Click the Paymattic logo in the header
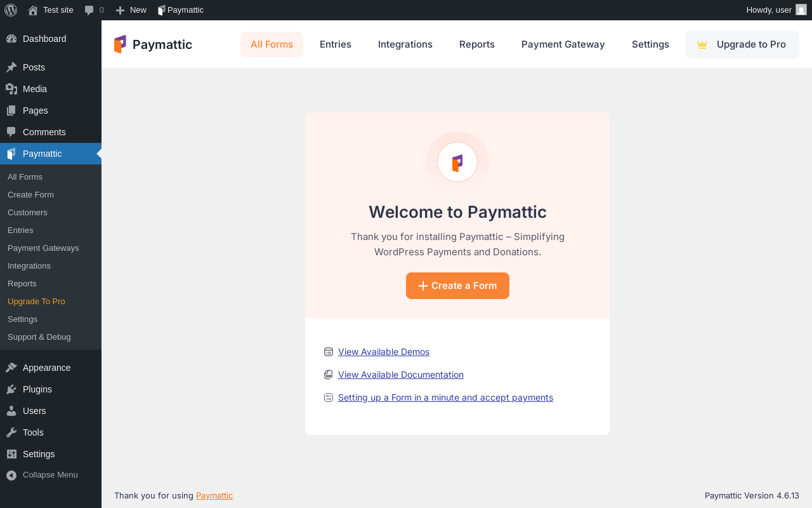 [153, 44]
